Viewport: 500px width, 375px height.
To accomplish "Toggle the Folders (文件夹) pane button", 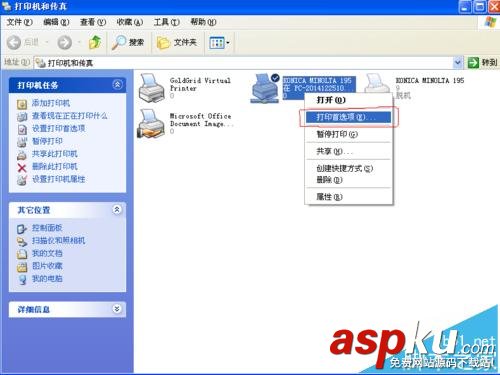I will click(x=177, y=43).
